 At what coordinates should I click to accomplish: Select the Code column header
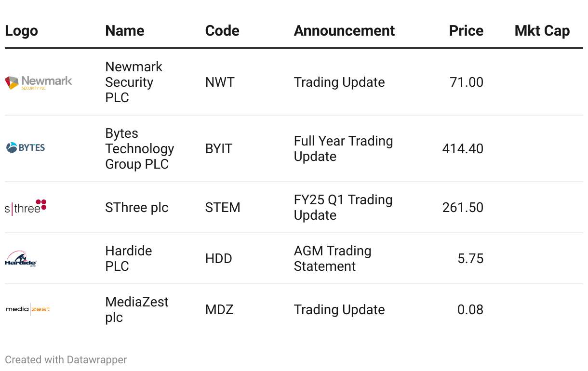coord(222,31)
